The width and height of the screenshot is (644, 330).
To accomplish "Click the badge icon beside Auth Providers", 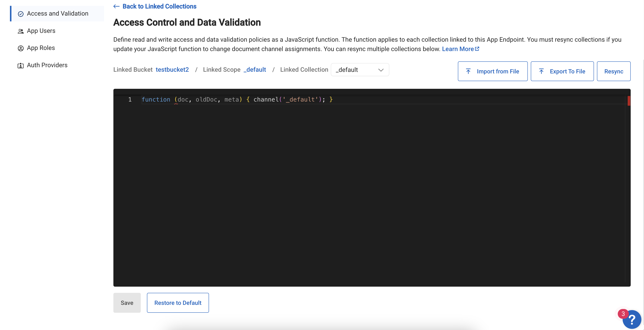I will click(20, 65).
